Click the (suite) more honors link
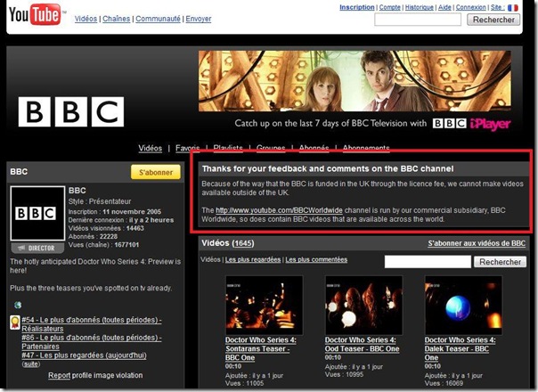 (31, 363)
